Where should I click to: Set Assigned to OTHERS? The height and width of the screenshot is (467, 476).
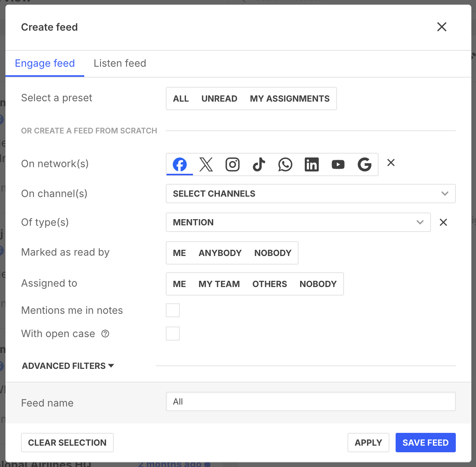[x=270, y=284]
